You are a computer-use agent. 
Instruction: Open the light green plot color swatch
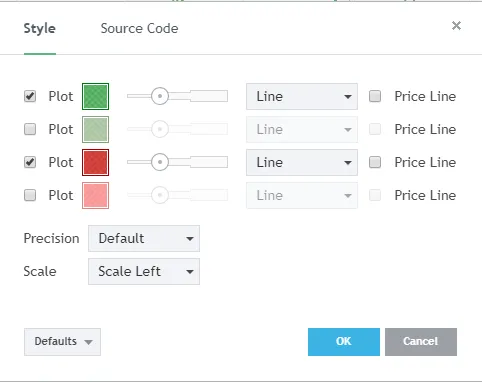95,129
